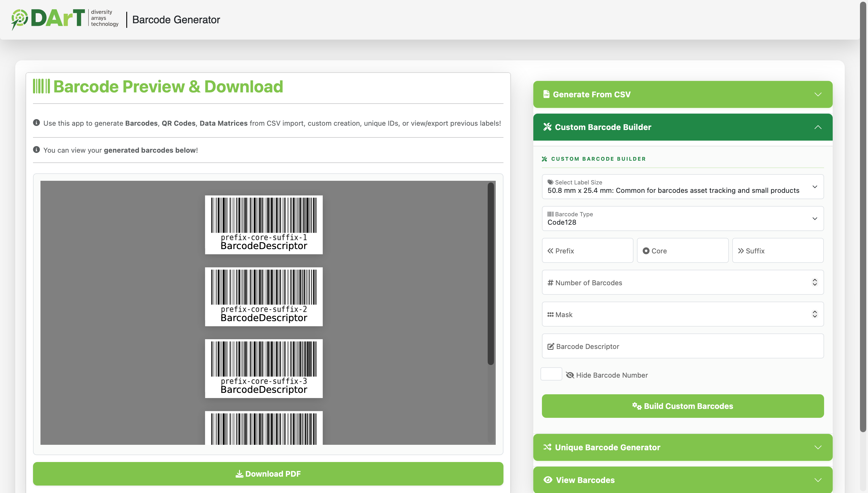Click the Download PDF button
The image size is (868, 493).
pos(268,474)
